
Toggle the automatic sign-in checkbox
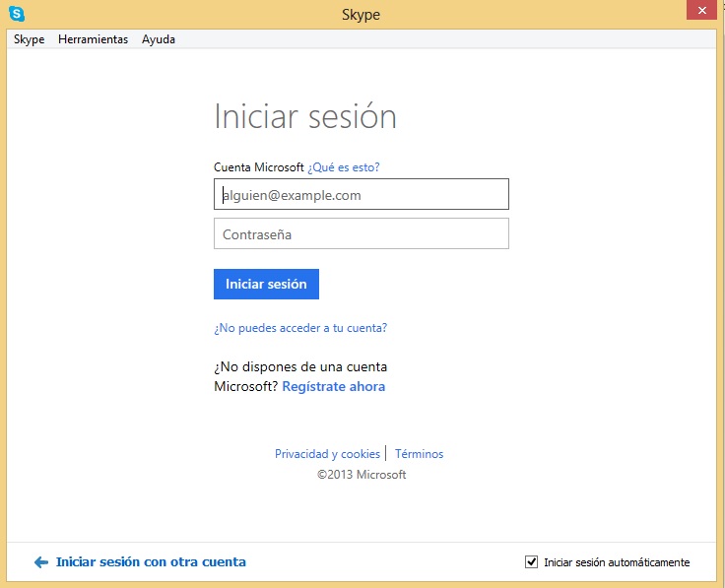click(x=532, y=562)
